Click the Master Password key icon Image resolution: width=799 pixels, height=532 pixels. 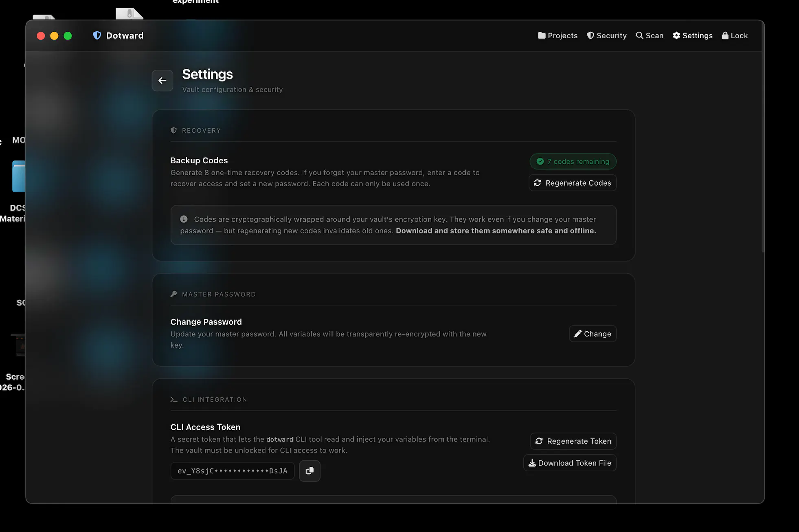pyautogui.click(x=174, y=294)
